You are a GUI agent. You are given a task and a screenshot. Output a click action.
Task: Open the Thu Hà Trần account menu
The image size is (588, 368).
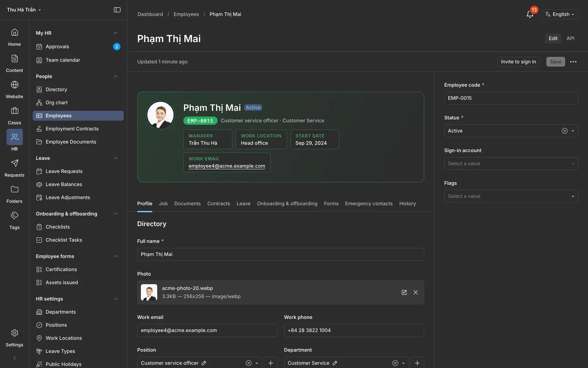(x=24, y=10)
